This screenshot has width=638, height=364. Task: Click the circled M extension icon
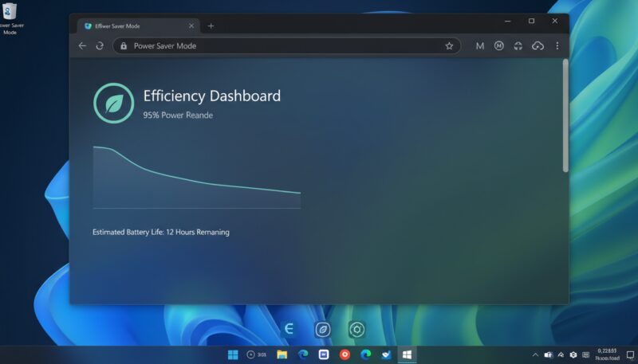[x=499, y=46]
